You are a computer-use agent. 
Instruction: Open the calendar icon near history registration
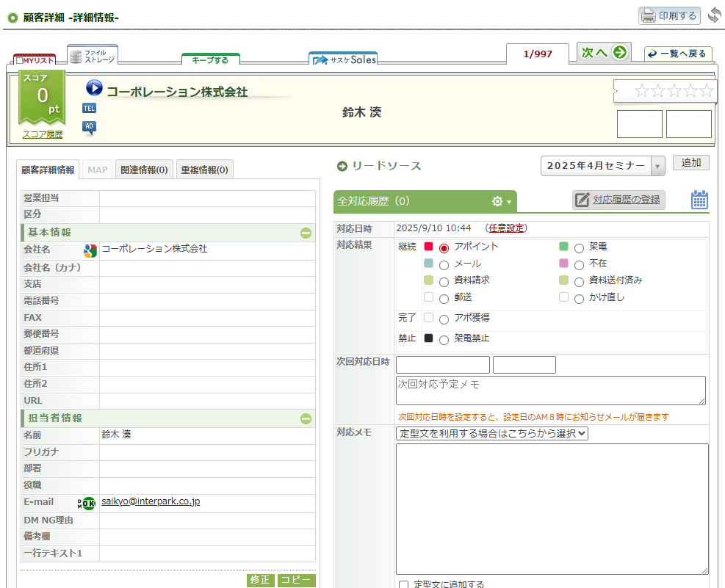coord(699,200)
